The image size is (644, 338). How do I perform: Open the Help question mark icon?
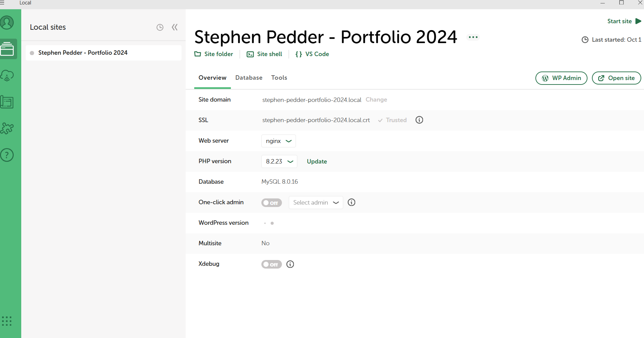(7, 155)
